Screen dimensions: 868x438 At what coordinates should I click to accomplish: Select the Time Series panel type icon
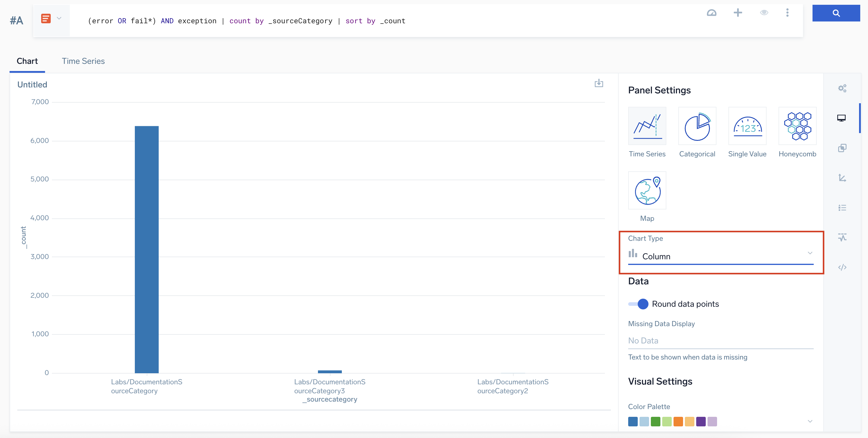(647, 126)
